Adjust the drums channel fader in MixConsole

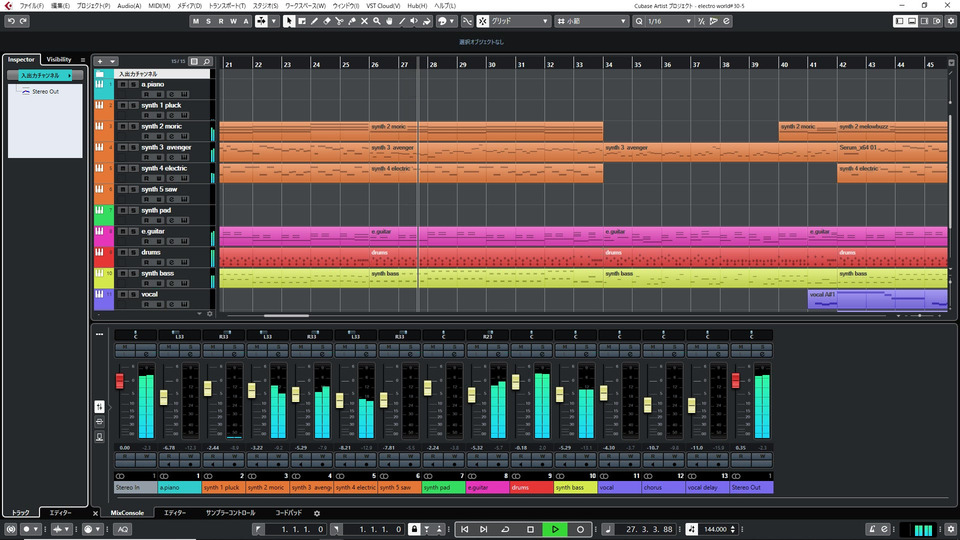(516, 381)
